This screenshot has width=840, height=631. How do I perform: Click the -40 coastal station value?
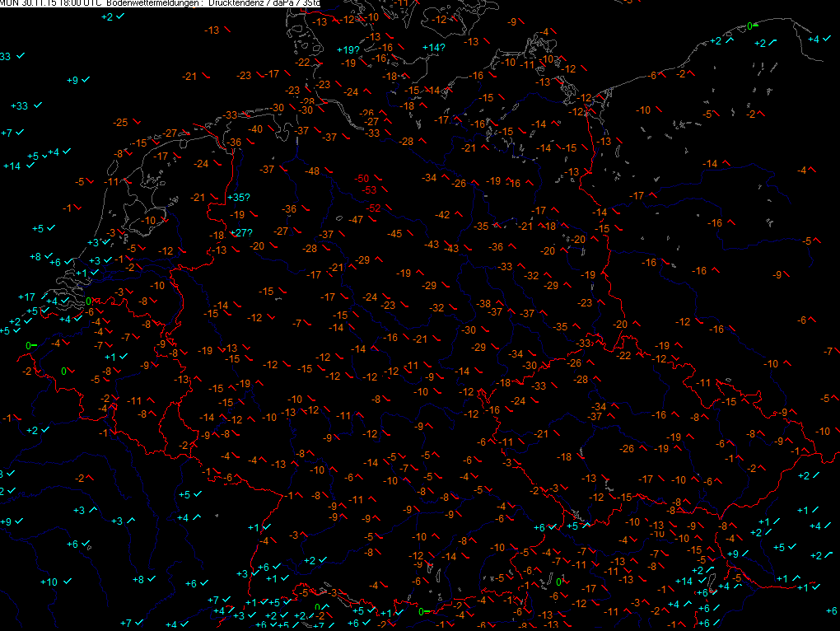[256, 129]
